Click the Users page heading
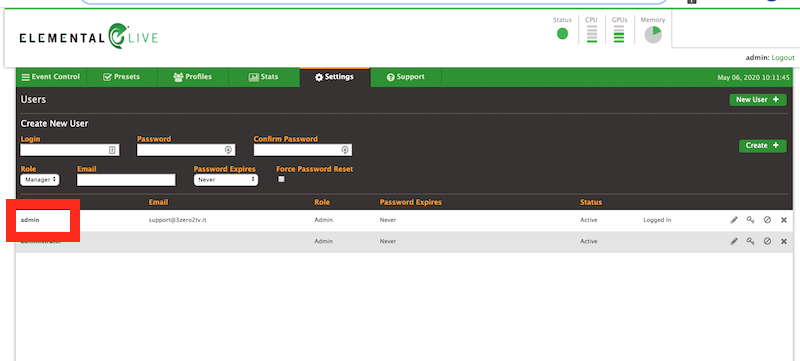 tap(33, 99)
